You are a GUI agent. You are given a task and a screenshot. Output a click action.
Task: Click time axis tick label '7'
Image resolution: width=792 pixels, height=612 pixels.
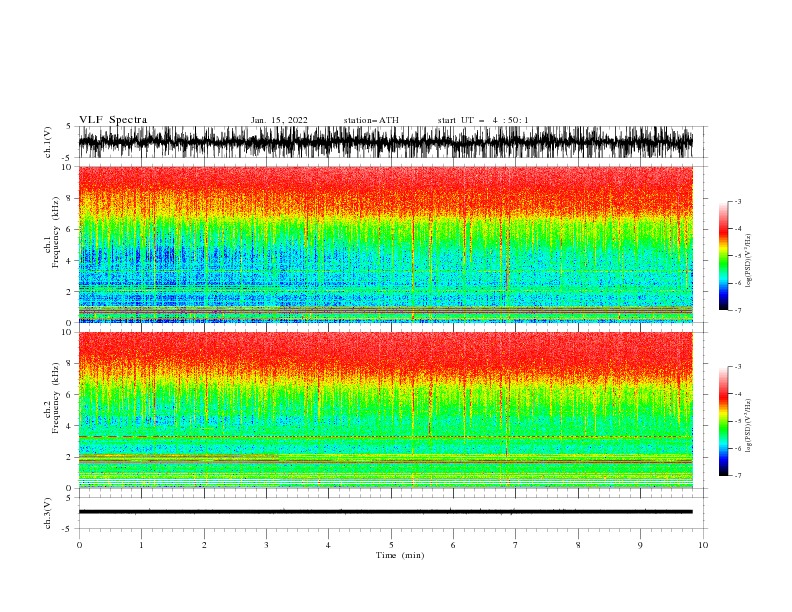[515, 545]
